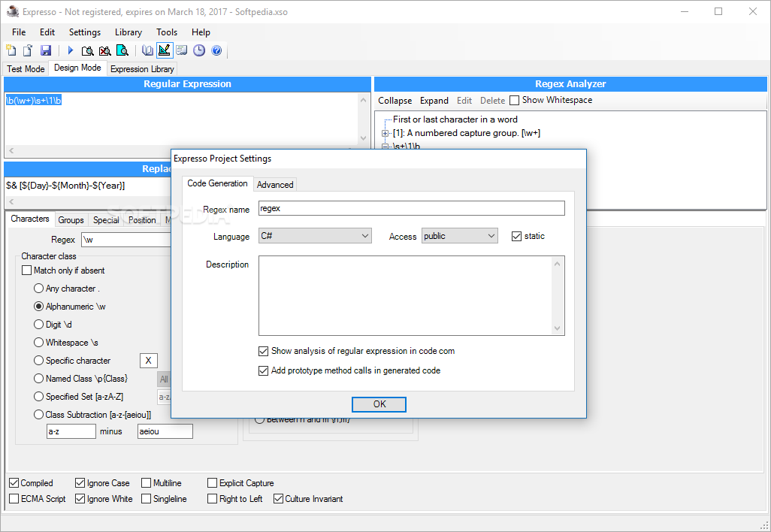This screenshot has height=532, width=771.
Task: Enable Right to Left option
Action: click(x=213, y=499)
